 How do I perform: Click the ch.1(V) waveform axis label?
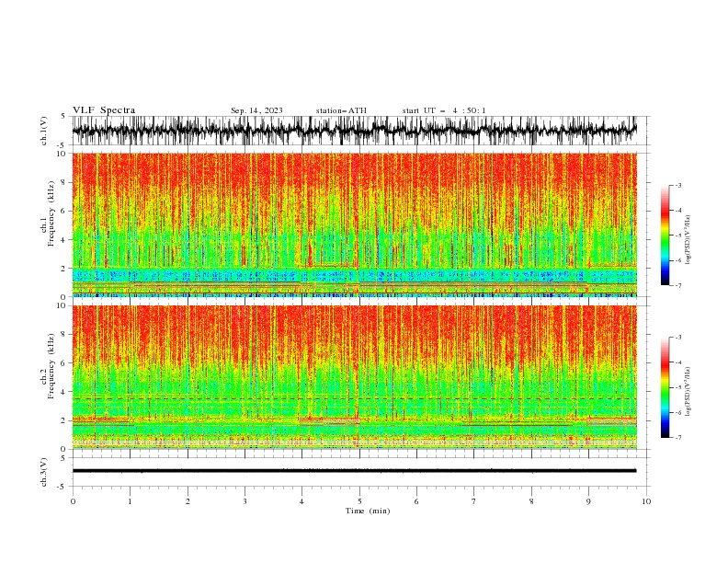point(44,131)
